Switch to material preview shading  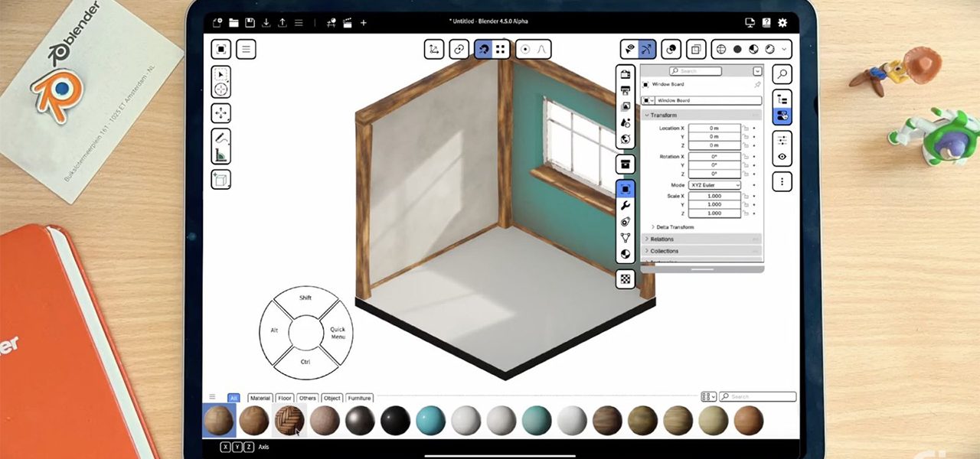tap(753, 49)
